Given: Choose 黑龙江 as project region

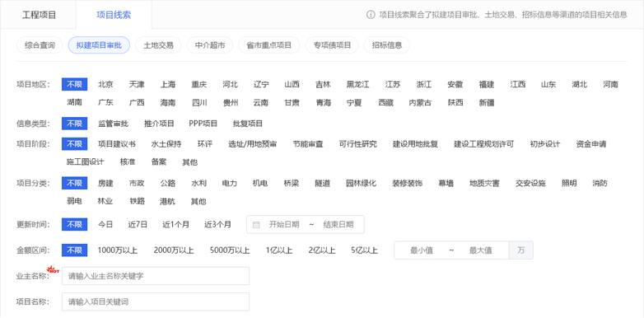Looking at the screenshot, I should pyautogui.click(x=357, y=85).
